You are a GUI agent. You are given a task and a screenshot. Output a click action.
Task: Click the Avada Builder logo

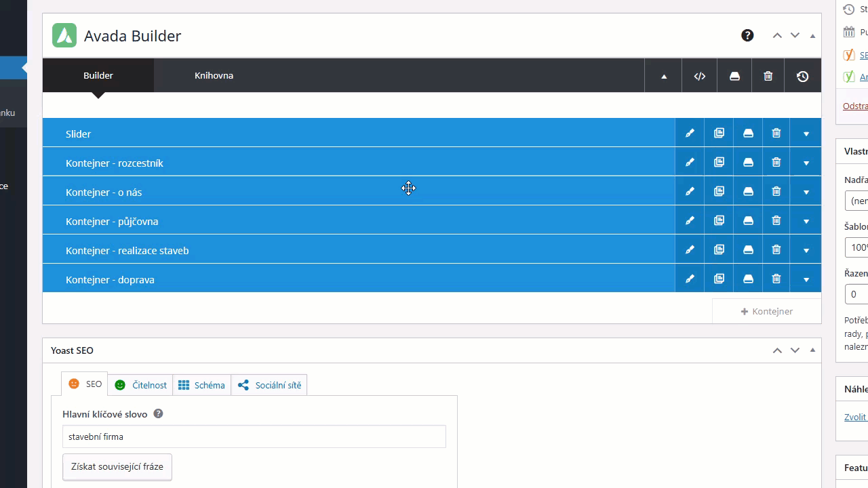(64, 35)
